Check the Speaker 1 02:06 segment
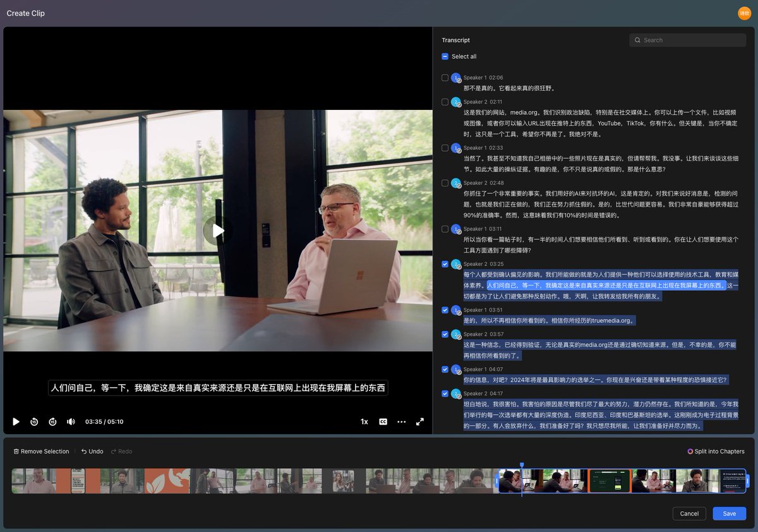 (445, 77)
